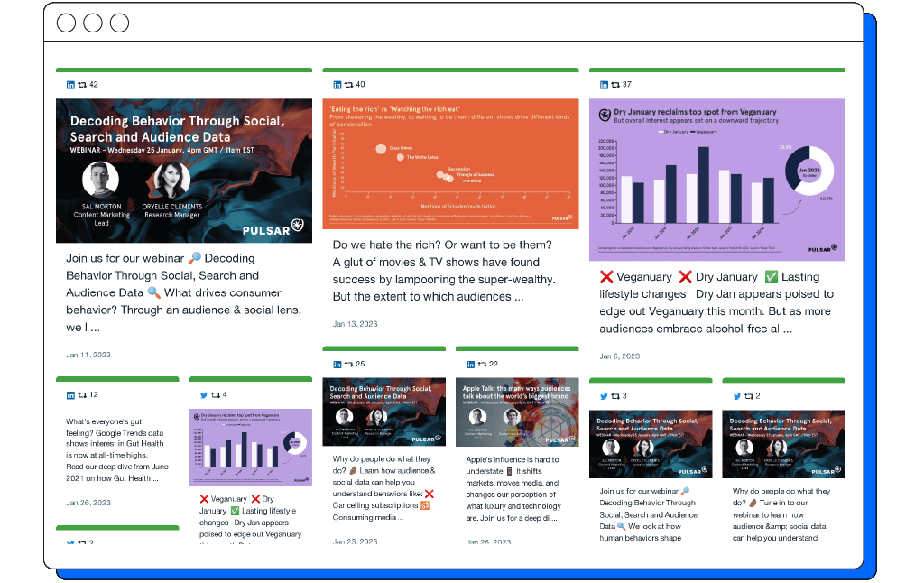Open the small Dry January chart in the Twitter post
The image size is (924, 583).
tap(250, 447)
